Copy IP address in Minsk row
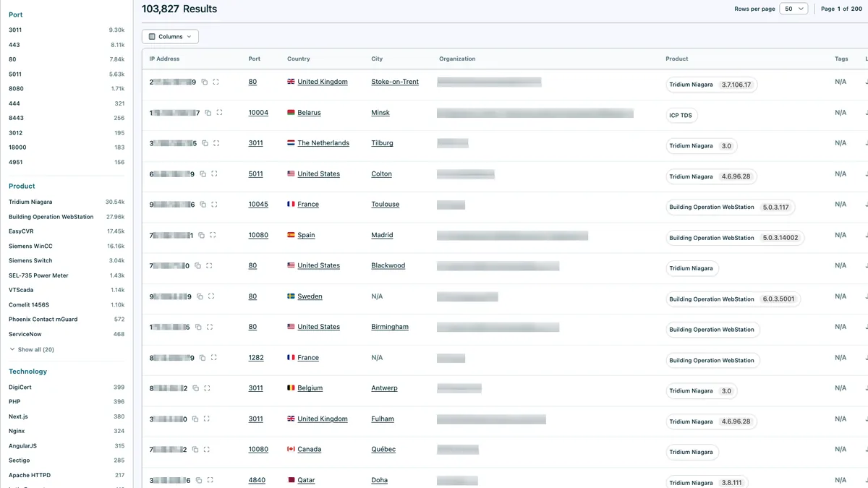 click(208, 113)
